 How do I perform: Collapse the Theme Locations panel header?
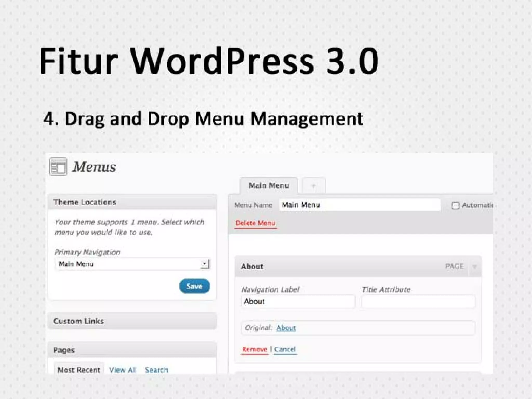[132, 202]
